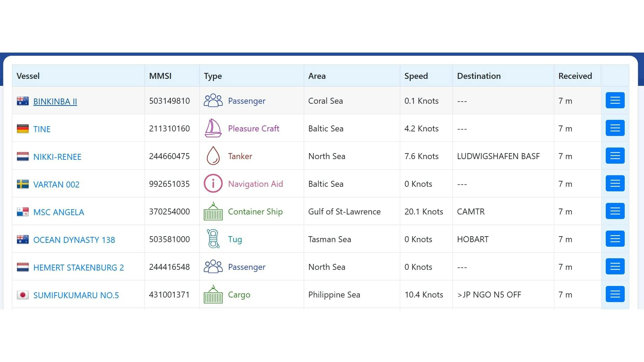Click the Philippine Sea area cell
This screenshot has width=644, height=362.
click(x=352, y=294)
